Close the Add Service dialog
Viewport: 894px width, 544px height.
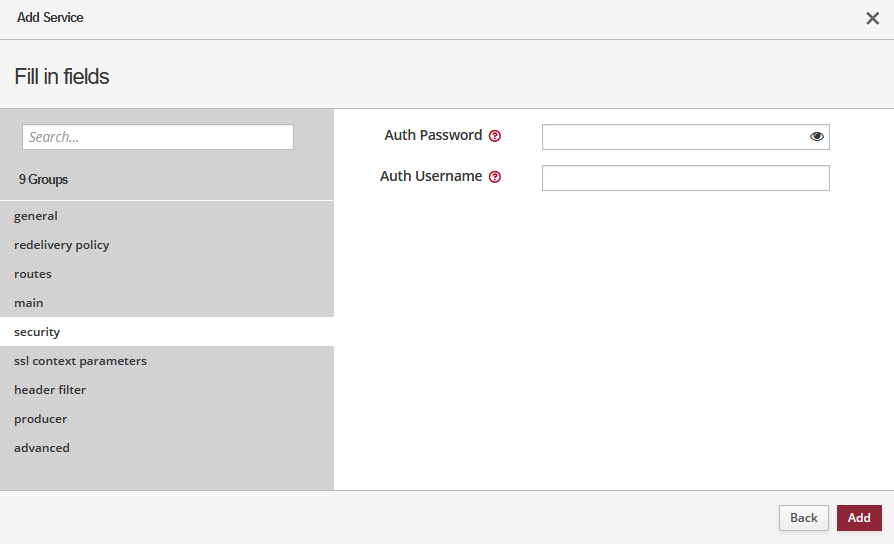tap(872, 18)
